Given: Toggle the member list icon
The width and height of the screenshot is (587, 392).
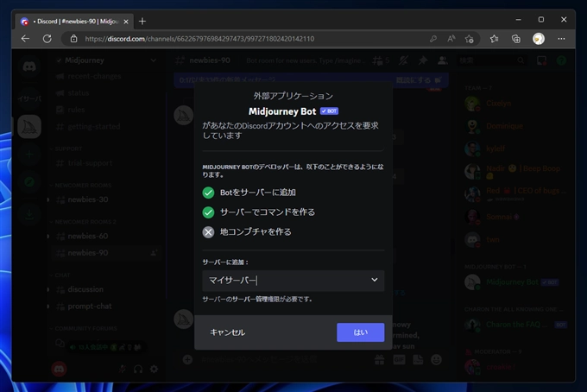Looking at the screenshot, I should 442,60.
